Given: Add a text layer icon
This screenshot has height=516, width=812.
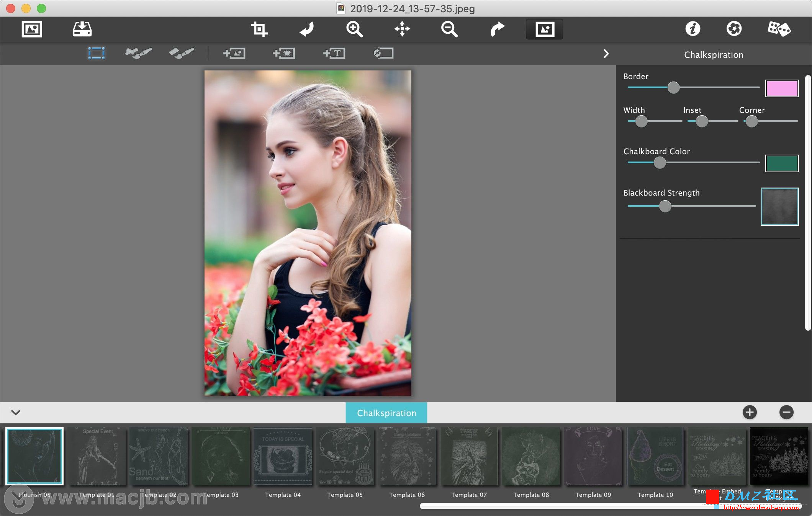Looking at the screenshot, I should coord(334,53).
